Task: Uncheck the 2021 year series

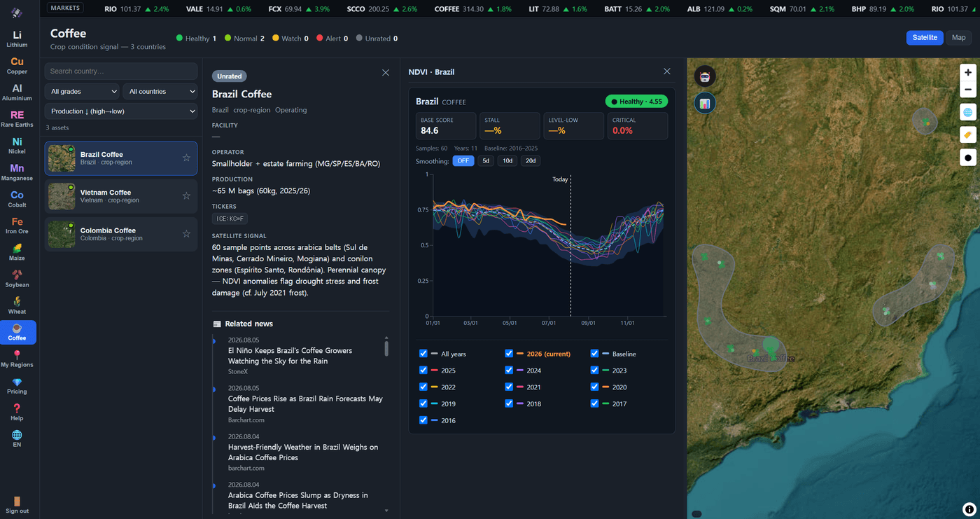Action: tap(509, 387)
